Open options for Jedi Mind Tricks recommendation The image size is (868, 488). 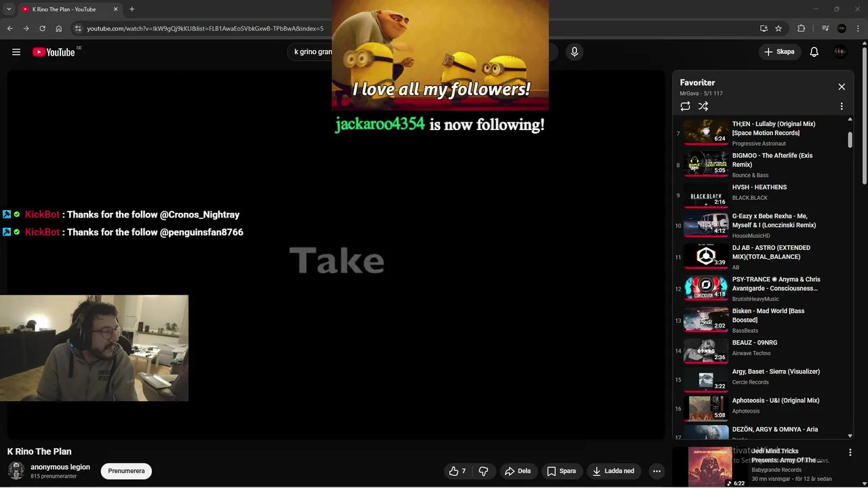pyautogui.click(x=850, y=452)
